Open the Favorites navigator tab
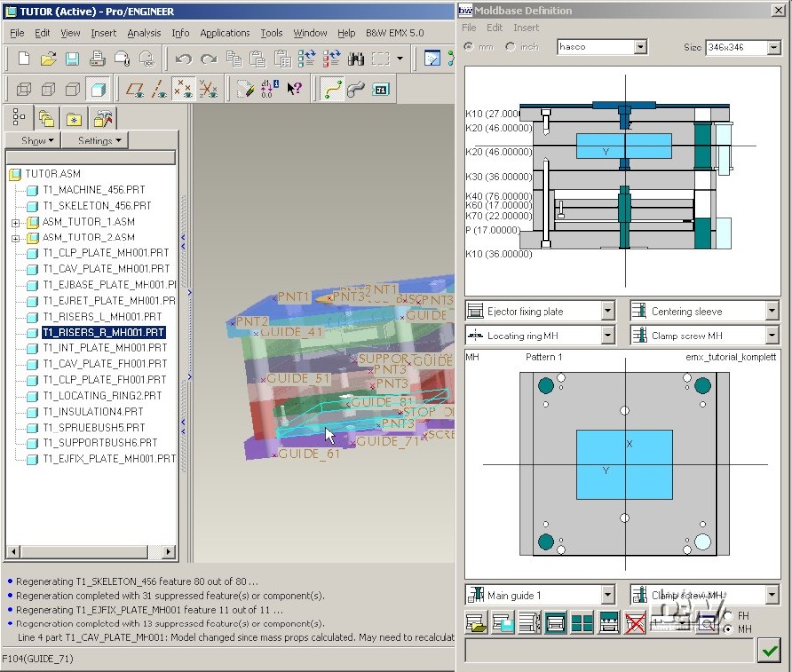Viewport: 792px width, 672px height. [74, 118]
